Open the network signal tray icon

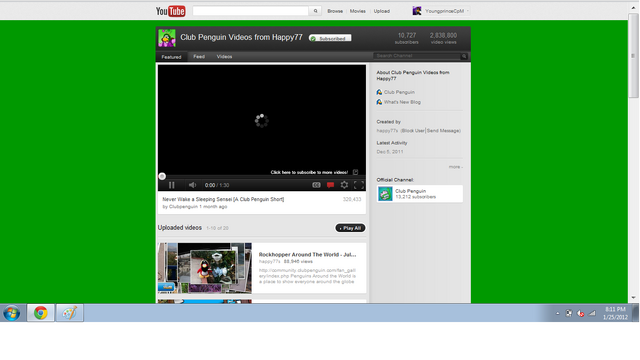(592, 313)
